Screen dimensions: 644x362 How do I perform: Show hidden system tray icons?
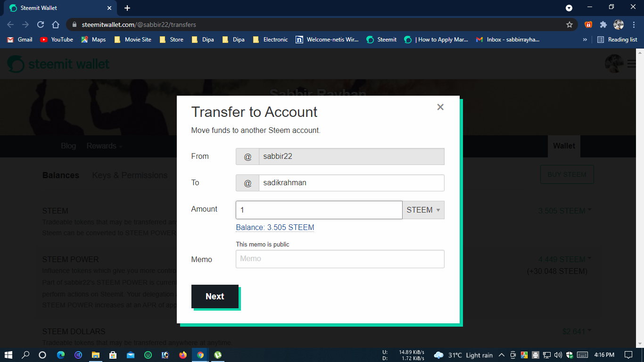point(501,355)
